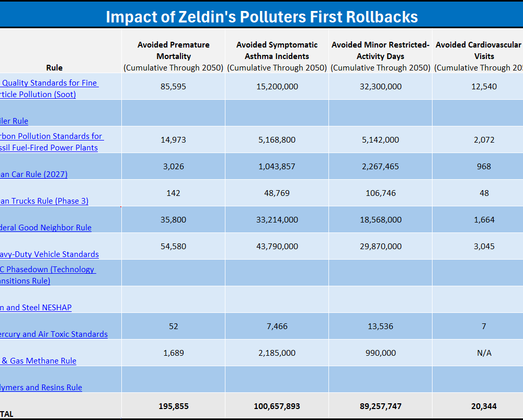523x420 pixels.
Task: Select the cell showing 2,072
Action: (478, 139)
